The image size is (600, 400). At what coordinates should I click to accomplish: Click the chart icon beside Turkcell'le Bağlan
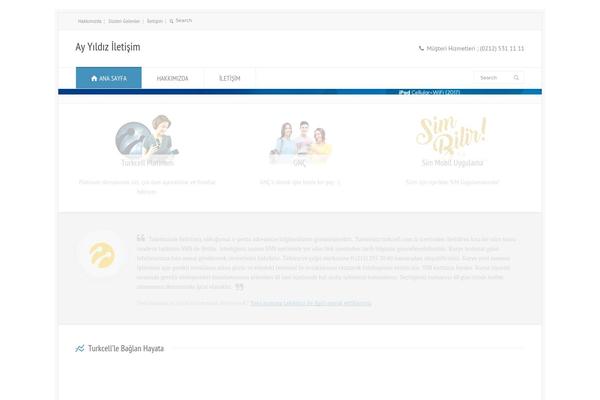point(80,348)
